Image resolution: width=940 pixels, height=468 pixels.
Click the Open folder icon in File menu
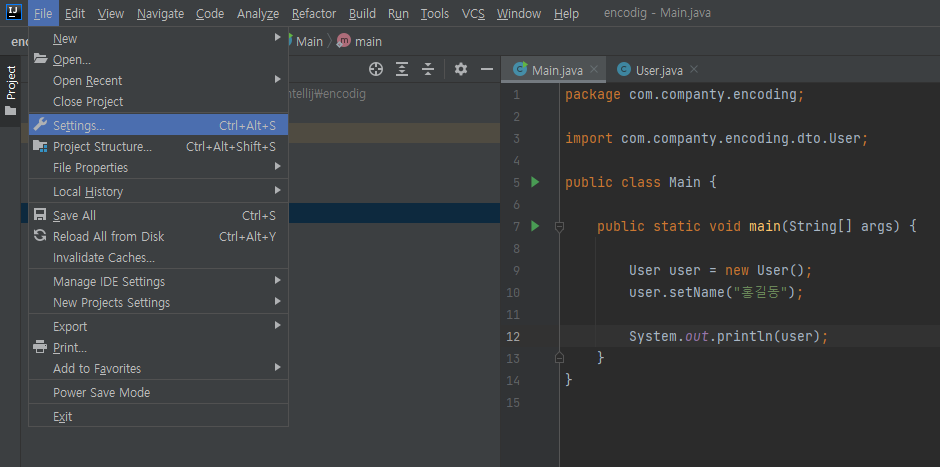[40, 59]
